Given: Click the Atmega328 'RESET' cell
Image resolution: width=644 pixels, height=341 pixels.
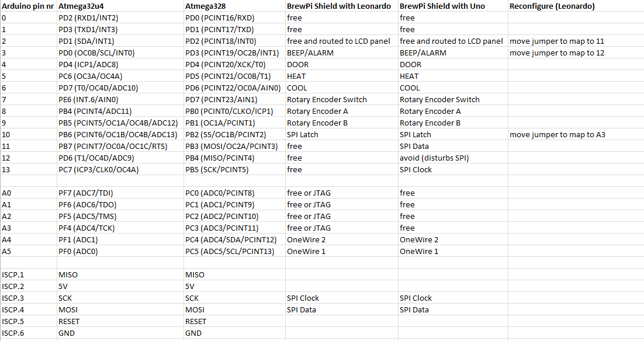Looking at the screenshot, I should coord(234,321).
